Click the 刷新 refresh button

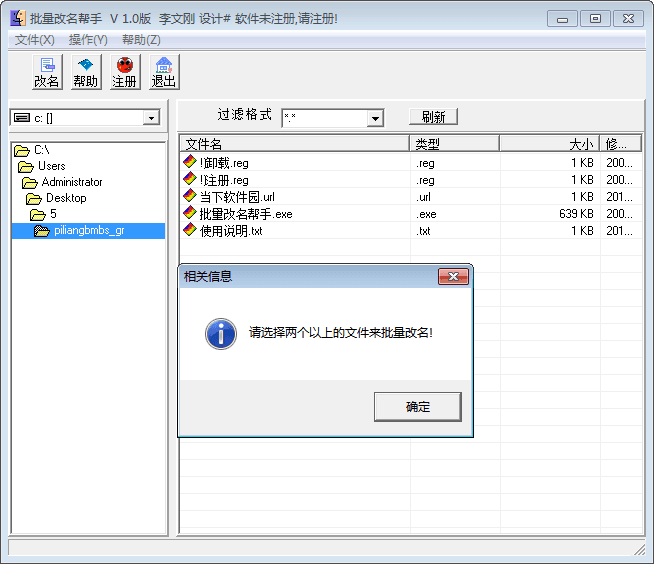pyautogui.click(x=433, y=117)
